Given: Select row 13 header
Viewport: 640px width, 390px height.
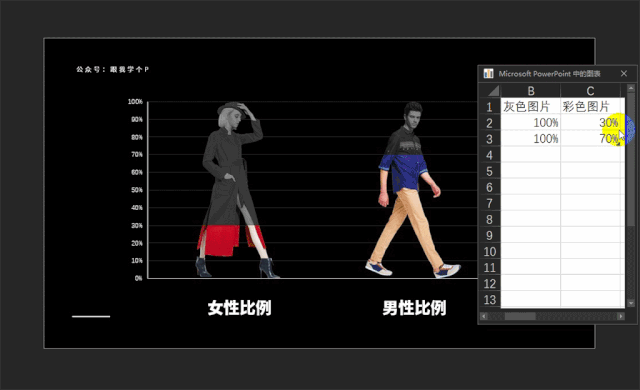Looking at the screenshot, I should [489, 299].
